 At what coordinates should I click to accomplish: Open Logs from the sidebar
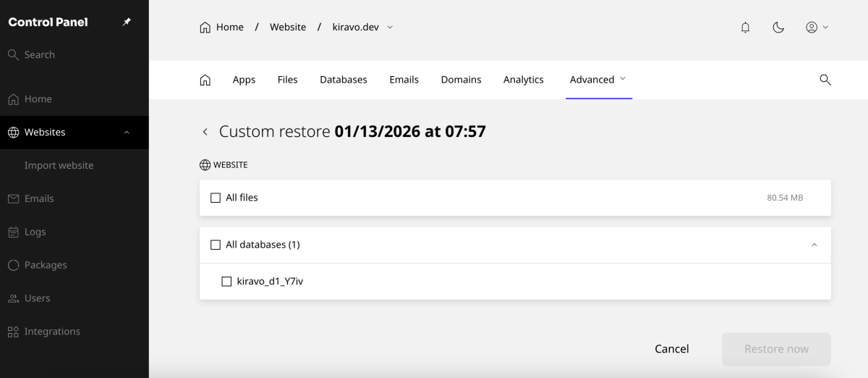point(35,232)
